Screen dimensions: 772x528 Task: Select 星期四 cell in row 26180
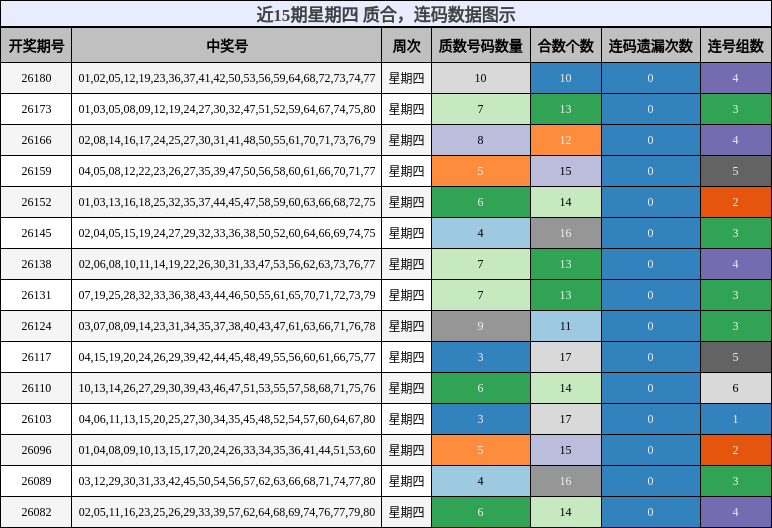pos(406,78)
